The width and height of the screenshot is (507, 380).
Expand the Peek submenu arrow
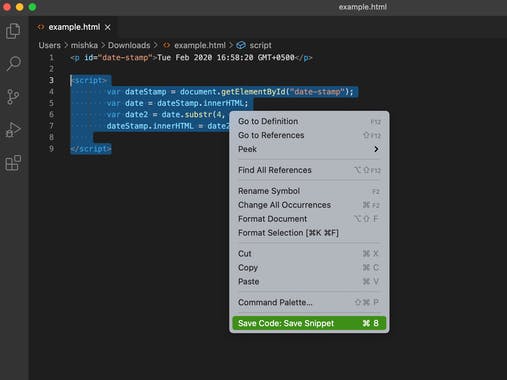pos(376,149)
